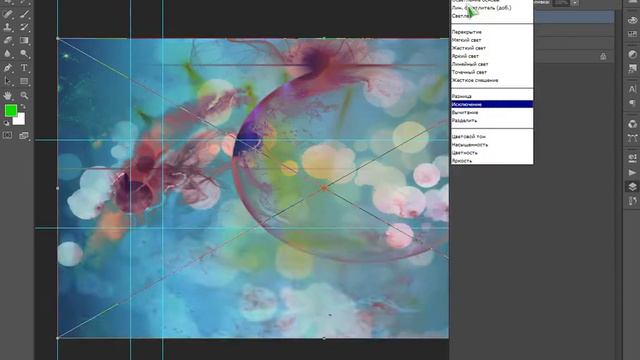Viewport: 640px width, 360px height.
Task: Toggle Quick Mask mode
Action: point(8,135)
